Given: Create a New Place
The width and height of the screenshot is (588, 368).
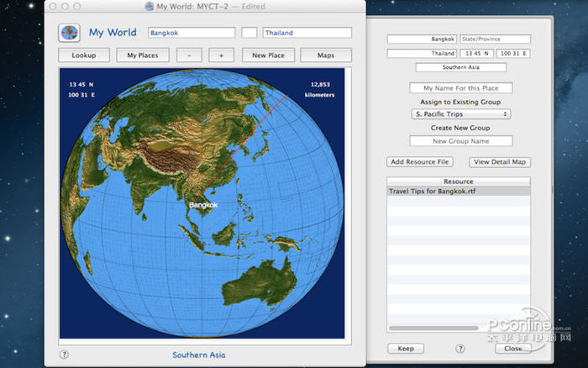Looking at the screenshot, I should 268,55.
